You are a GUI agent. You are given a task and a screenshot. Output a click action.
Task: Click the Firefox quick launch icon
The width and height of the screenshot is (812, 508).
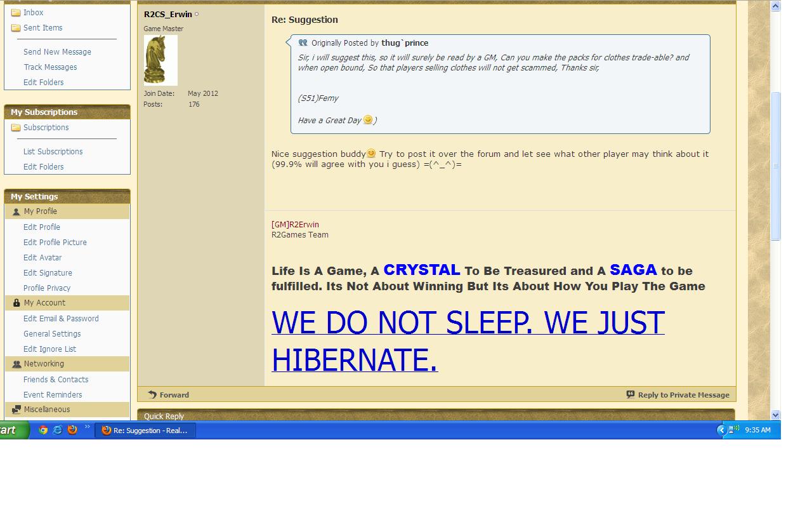tap(72, 430)
